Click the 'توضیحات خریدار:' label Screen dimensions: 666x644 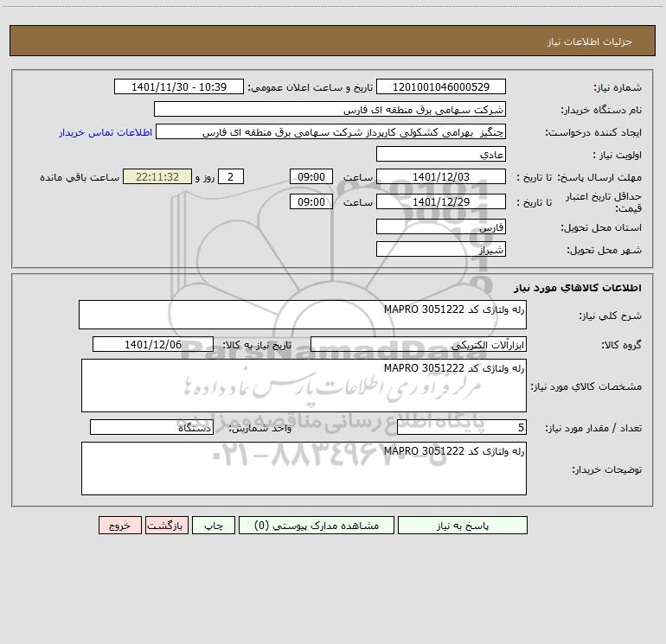tap(607, 469)
